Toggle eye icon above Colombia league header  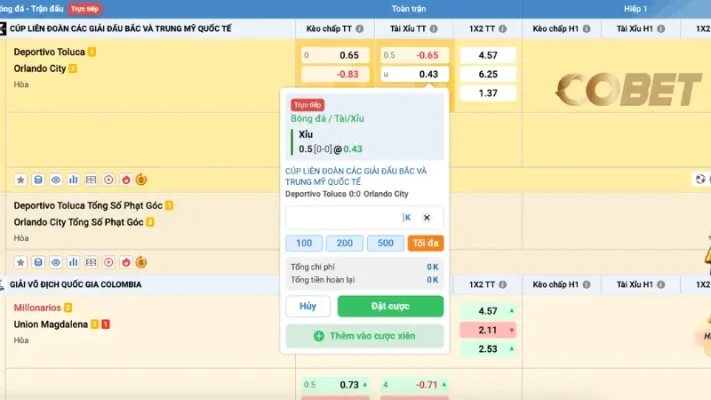click(x=56, y=262)
